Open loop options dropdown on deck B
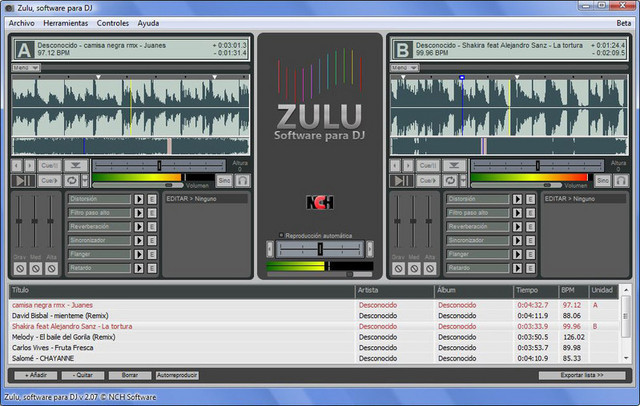This screenshot has width=640, height=406. [x=463, y=180]
